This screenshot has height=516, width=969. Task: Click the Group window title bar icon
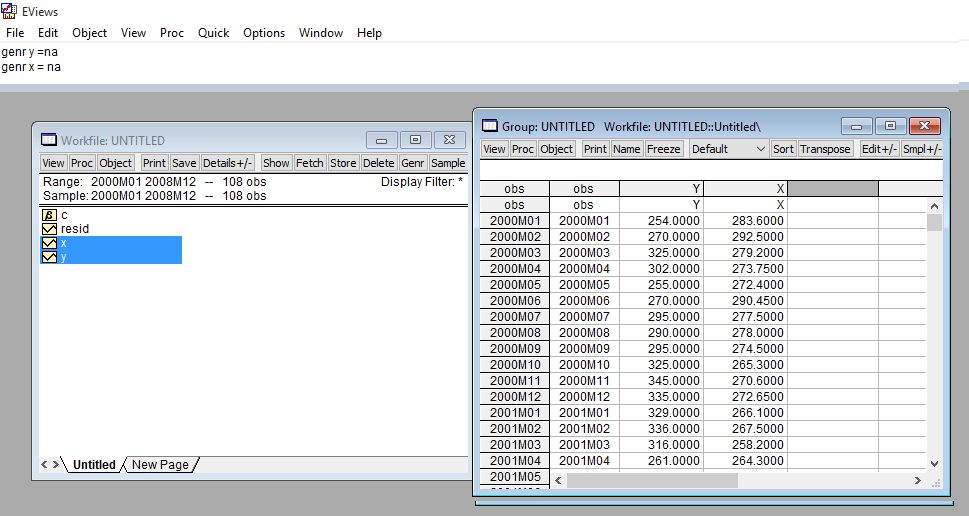(x=489, y=126)
